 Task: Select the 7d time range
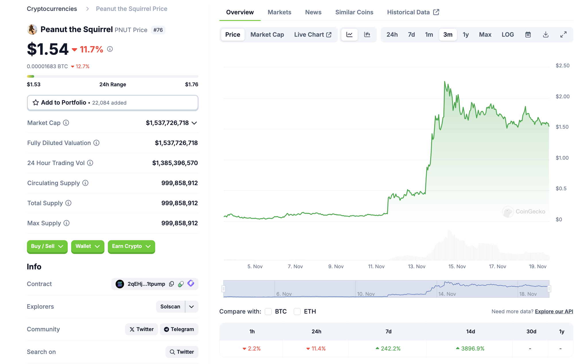coord(411,35)
